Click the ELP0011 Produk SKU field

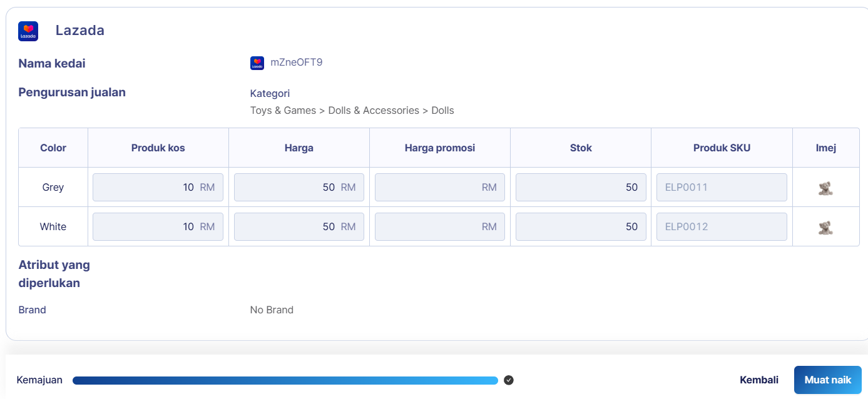(721, 188)
